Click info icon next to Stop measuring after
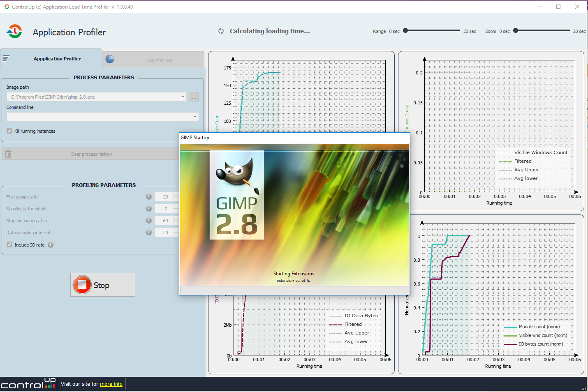Viewport: 588px width, 392px height. (x=149, y=221)
